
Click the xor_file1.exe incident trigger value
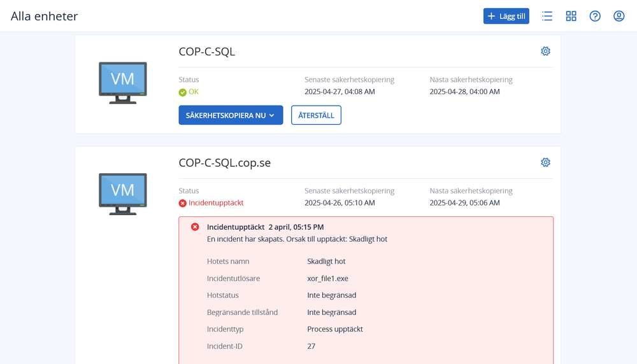(x=327, y=278)
